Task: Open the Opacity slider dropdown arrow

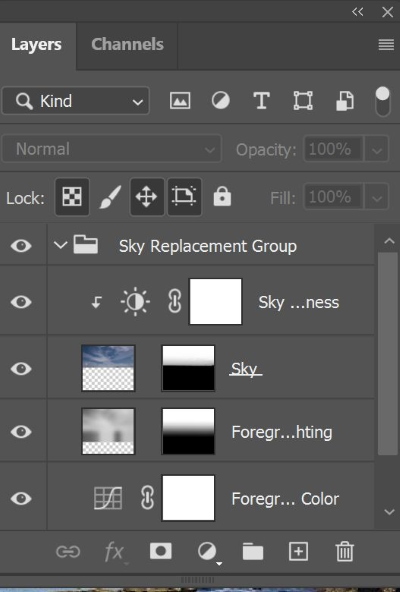Action: pyautogui.click(x=377, y=150)
